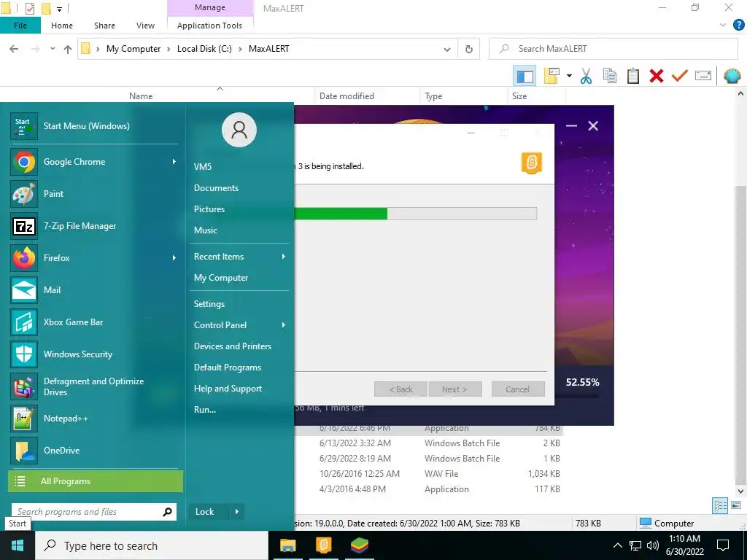
Task: Click the orange checkmark Properties icon
Action: [x=679, y=76]
